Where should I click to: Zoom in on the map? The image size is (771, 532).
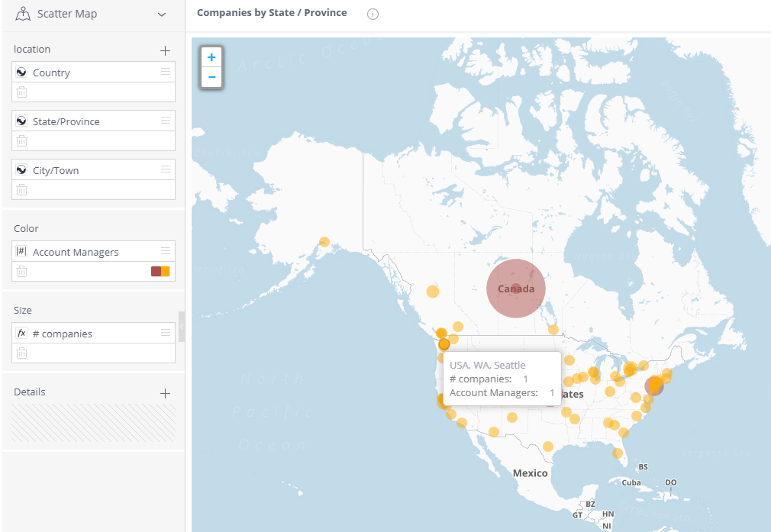(211, 56)
